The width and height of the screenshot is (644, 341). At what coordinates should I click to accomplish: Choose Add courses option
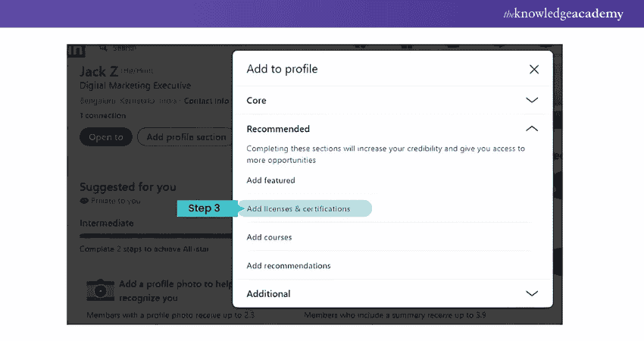pos(269,237)
